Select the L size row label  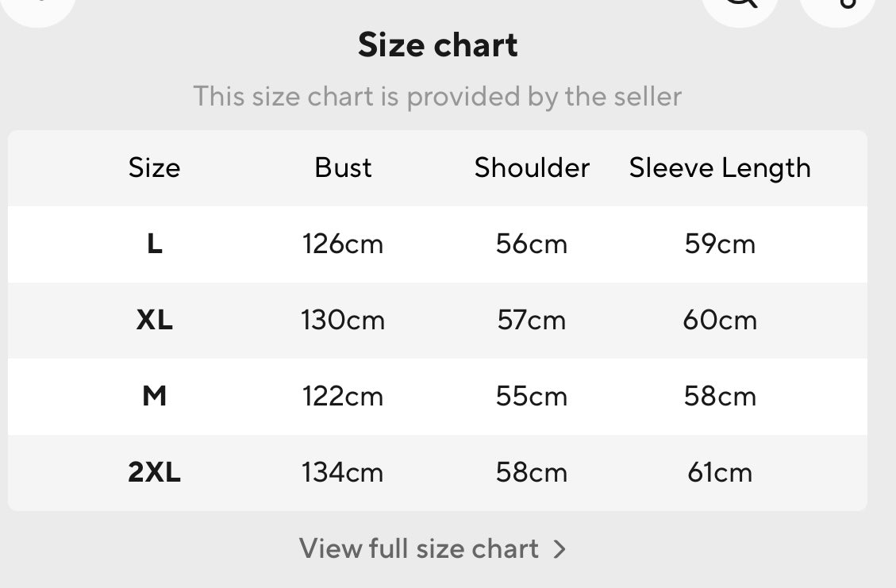(x=154, y=244)
